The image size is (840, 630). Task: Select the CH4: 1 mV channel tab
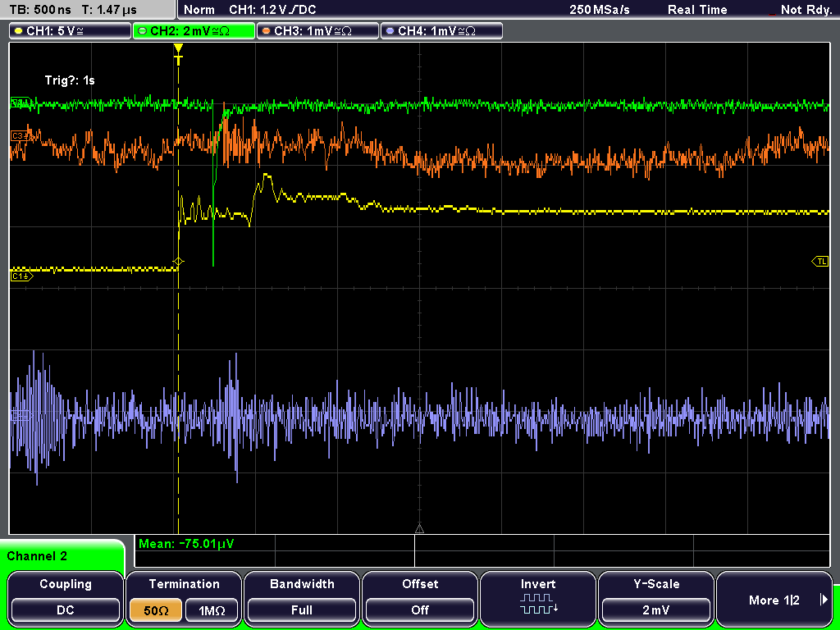pos(441,31)
